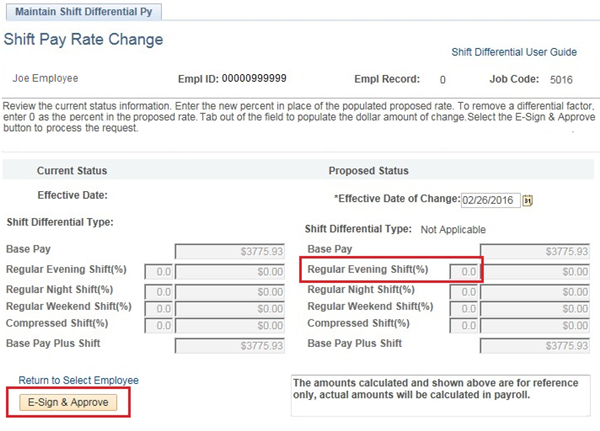Viewport: 600px width, 431px height.
Task: Click proposed Compressed Shift percent field
Action: 465,324
